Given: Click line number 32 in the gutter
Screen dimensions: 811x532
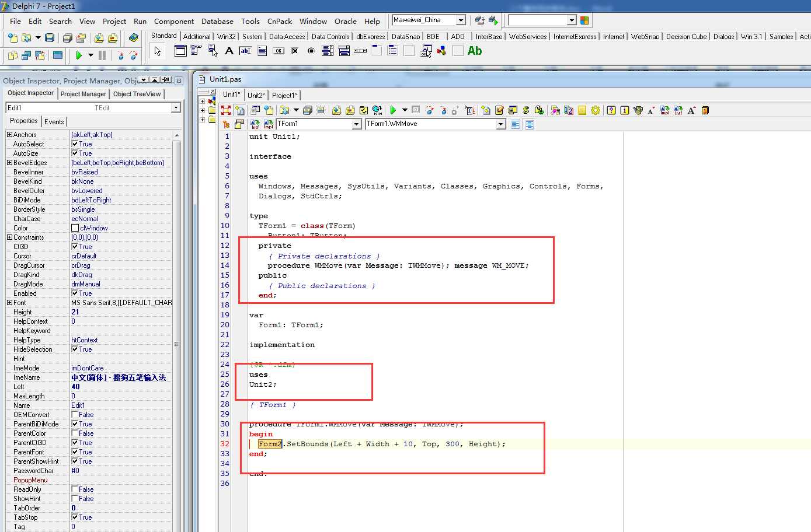Looking at the screenshot, I should pos(225,444).
